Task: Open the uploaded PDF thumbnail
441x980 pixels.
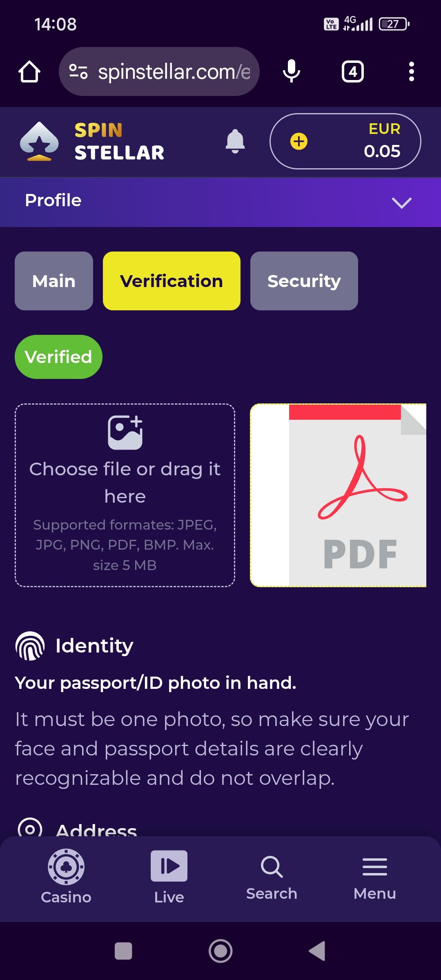Action: [338, 495]
